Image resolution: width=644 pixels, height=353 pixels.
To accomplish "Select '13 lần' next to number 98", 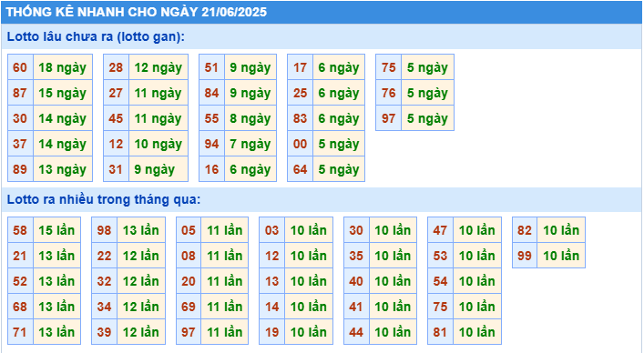I will tap(141, 230).
